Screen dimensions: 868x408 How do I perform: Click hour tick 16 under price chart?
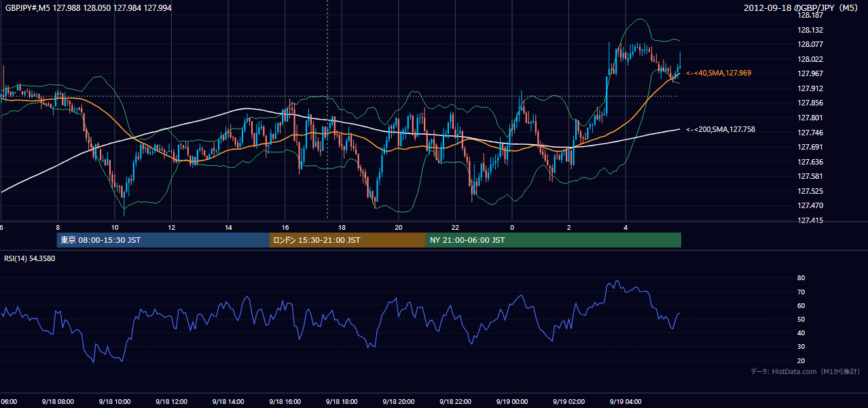coord(285,227)
